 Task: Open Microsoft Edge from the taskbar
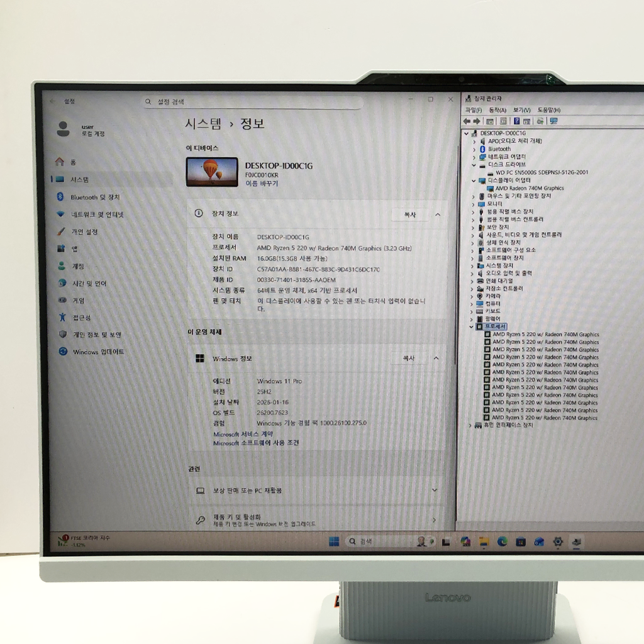point(502,541)
